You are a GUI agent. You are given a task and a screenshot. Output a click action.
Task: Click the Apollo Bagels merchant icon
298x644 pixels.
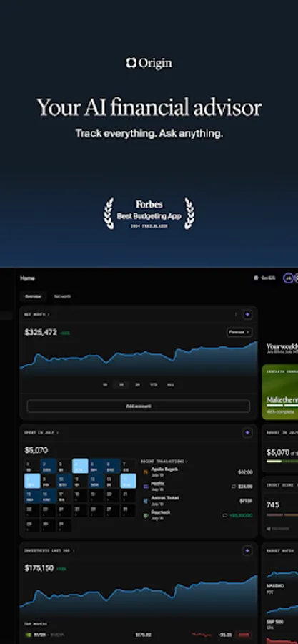pyautogui.click(x=146, y=472)
